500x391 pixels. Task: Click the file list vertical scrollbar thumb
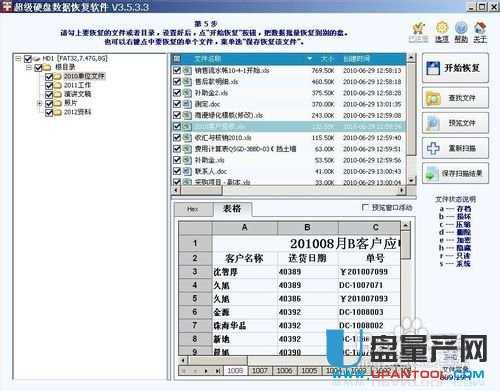pos(412,108)
